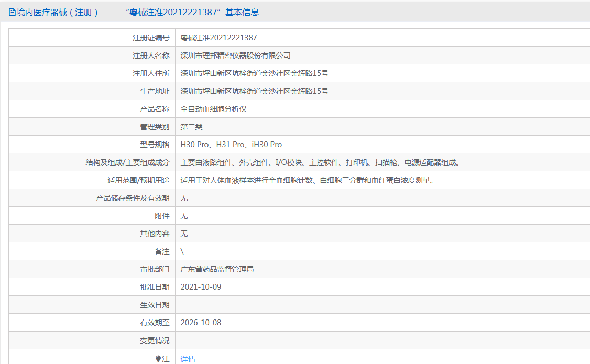Select the address value in the 注册人住所 row
This screenshot has height=364, width=590.
click(254, 73)
